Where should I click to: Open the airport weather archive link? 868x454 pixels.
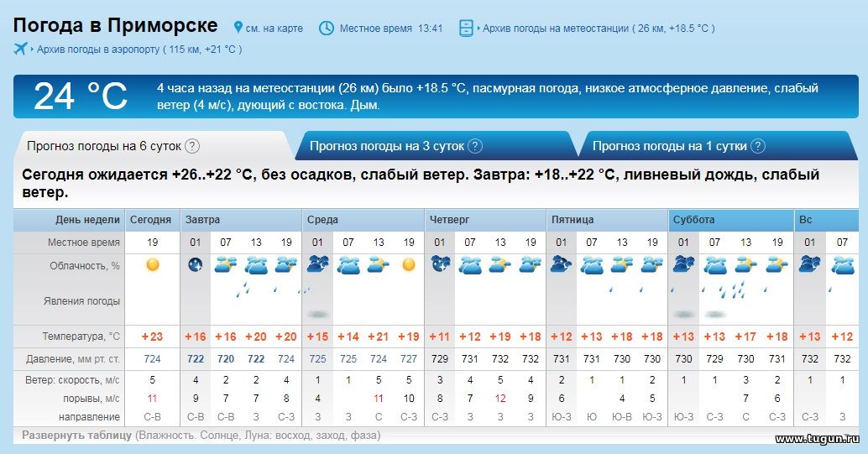coord(139,50)
